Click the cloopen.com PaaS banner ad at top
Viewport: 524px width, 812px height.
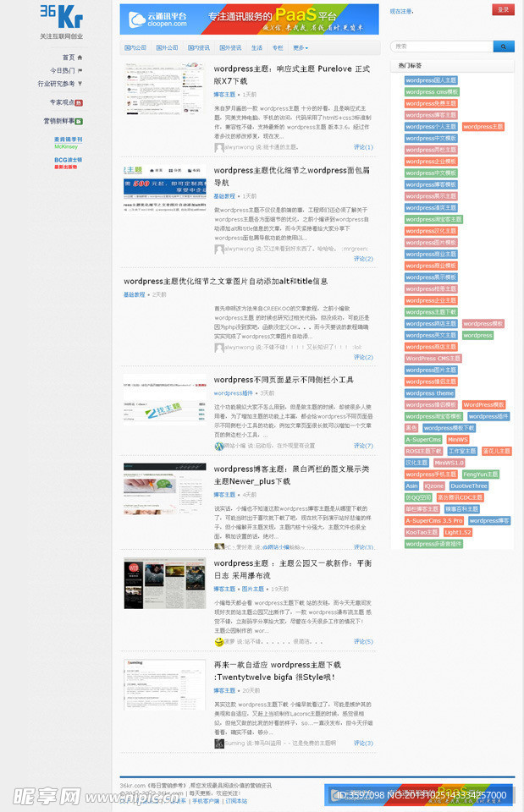coord(249,19)
